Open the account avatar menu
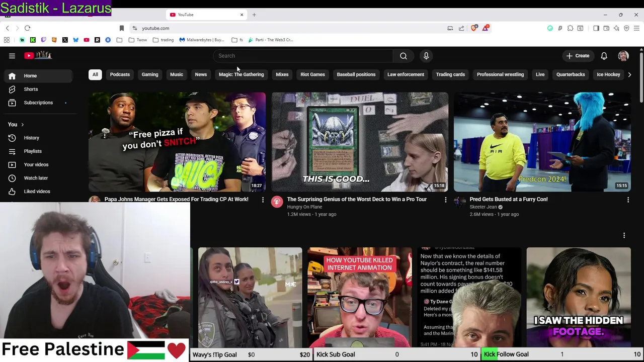Image resolution: width=644 pixels, height=362 pixels. tap(623, 56)
